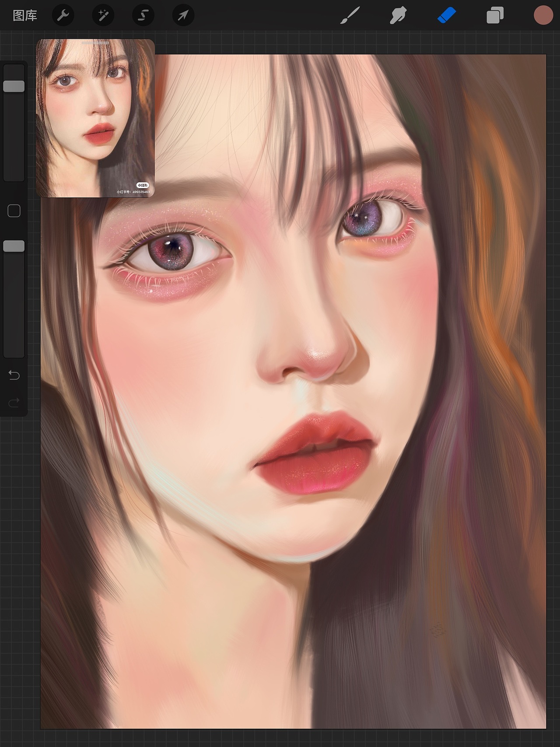Redo the last action

click(14, 402)
